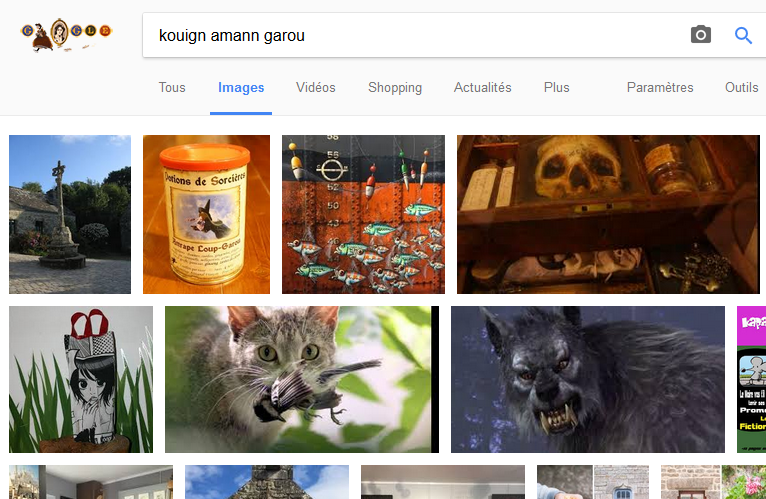Switch to the Tous tab
Image resolution: width=766 pixels, height=499 pixels.
click(x=172, y=87)
